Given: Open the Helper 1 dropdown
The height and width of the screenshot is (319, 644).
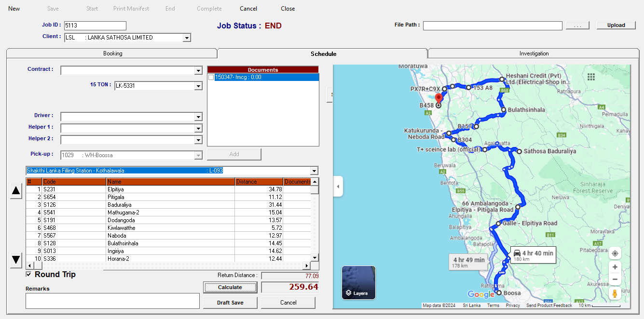Looking at the screenshot, I should (x=198, y=128).
